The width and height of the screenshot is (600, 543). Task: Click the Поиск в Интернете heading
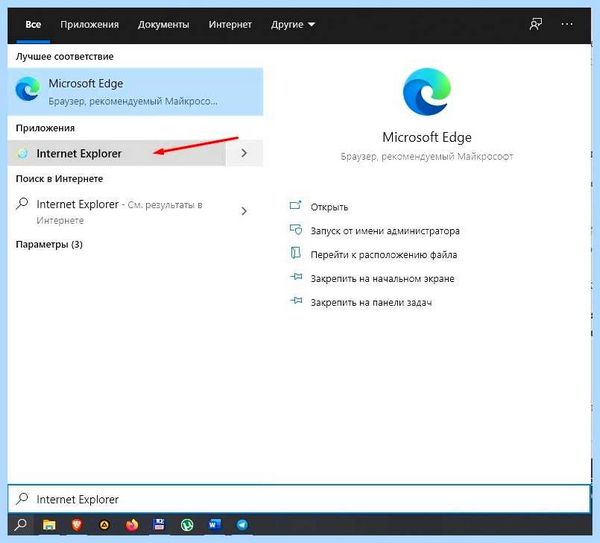point(59,179)
